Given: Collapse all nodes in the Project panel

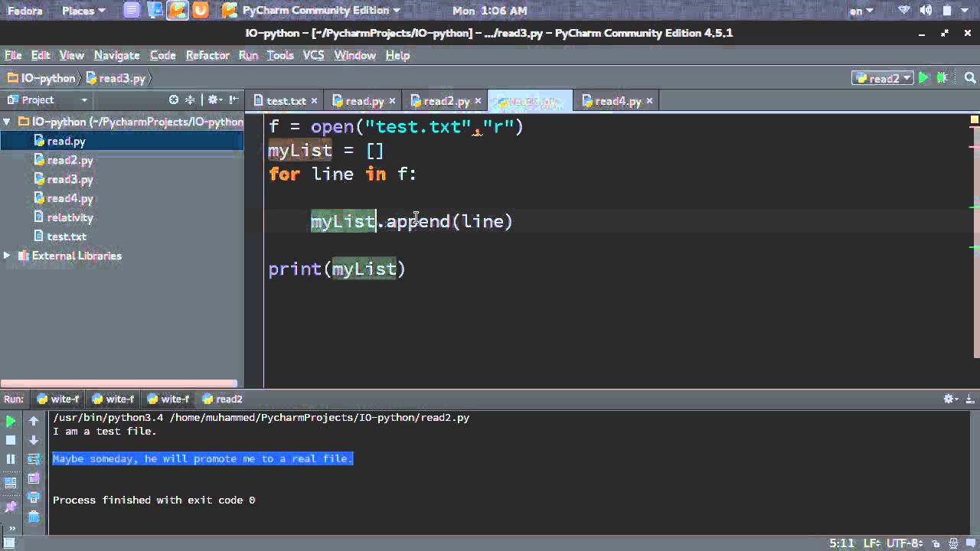Looking at the screenshot, I should pos(190,100).
